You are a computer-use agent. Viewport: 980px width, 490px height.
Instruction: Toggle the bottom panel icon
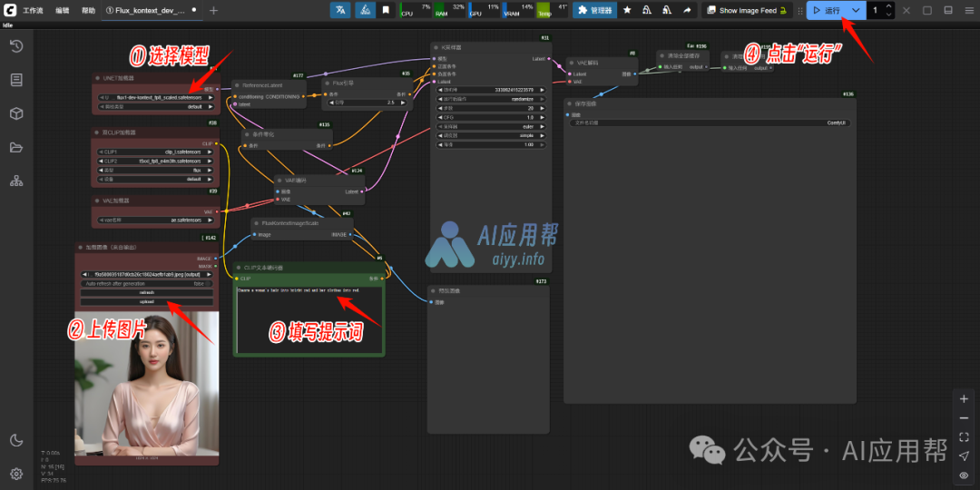[948, 10]
